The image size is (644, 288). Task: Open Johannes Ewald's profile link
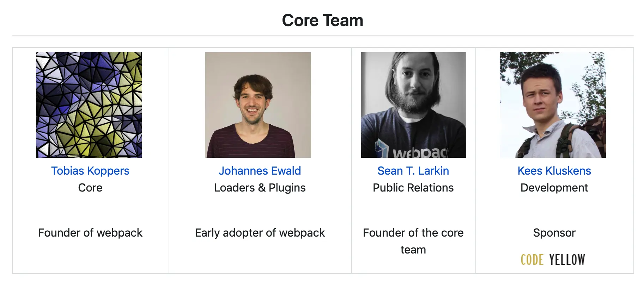[260, 171]
